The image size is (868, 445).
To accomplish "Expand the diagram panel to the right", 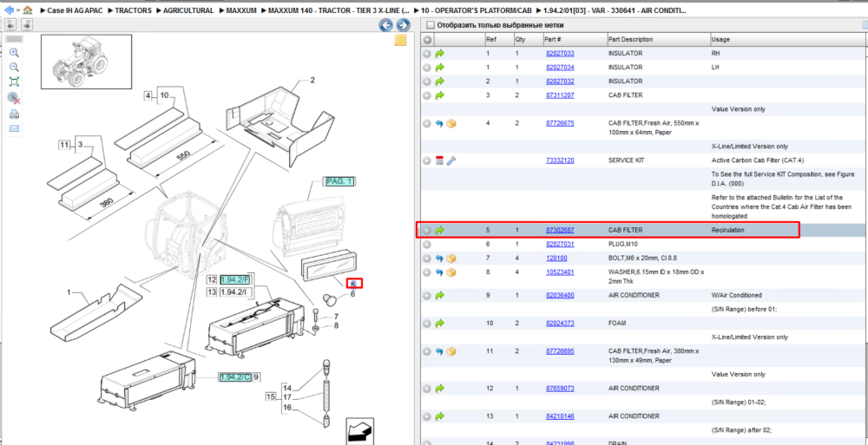I will click(27, 24).
